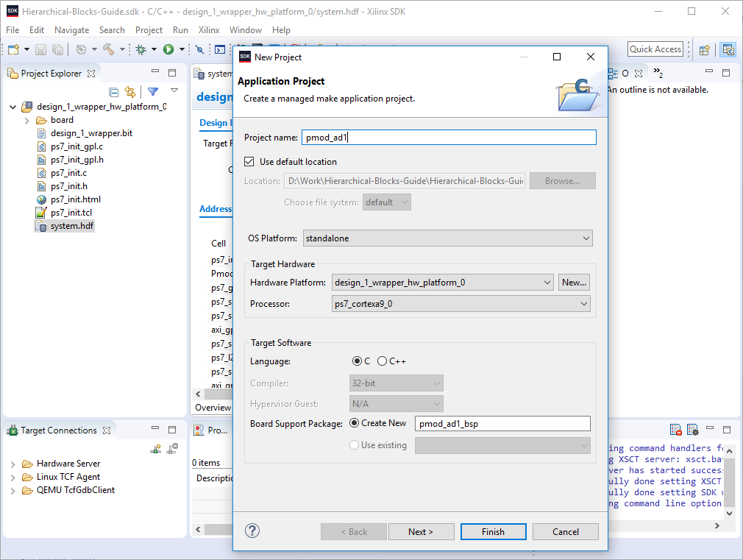Open the Hardware Platform dropdown

click(443, 283)
